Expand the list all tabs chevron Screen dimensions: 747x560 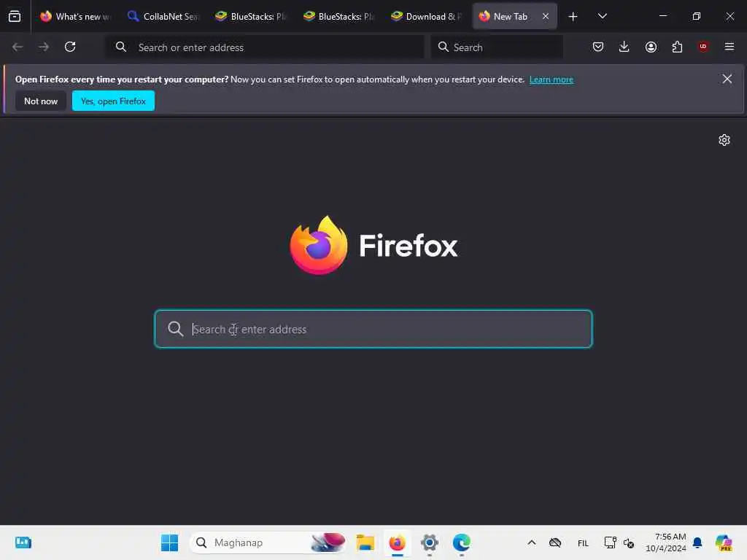(x=602, y=16)
